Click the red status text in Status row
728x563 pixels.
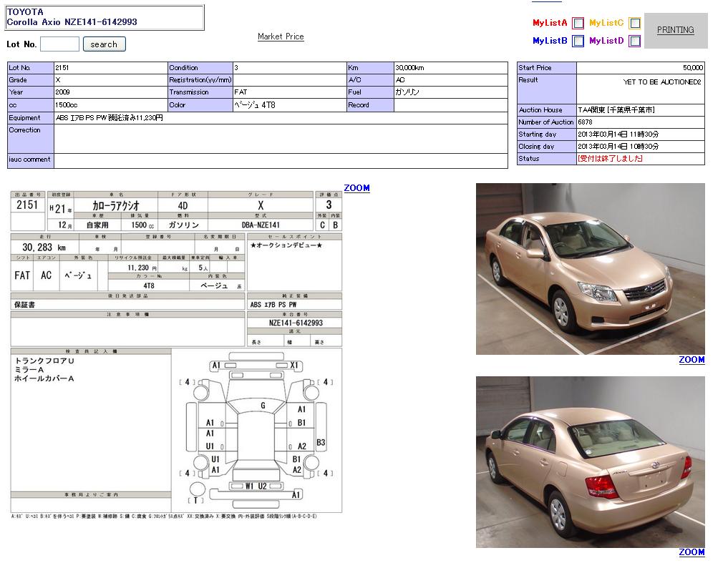pyautogui.click(x=610, y=159)
